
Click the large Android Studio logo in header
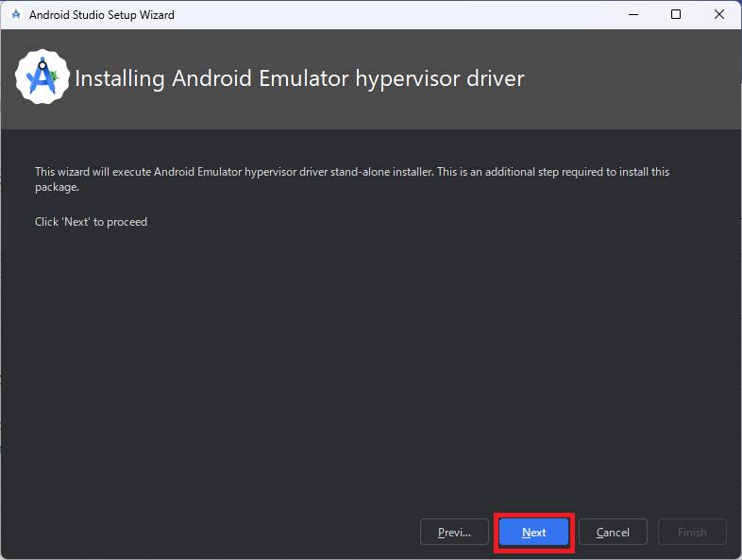pyautogui.click(x=42, y=76)
